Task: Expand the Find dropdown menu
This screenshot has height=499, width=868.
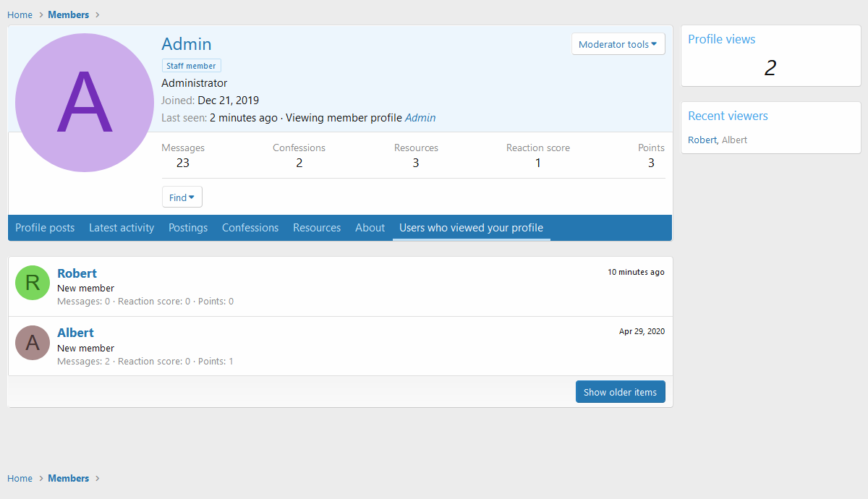Action: point(182,197)
